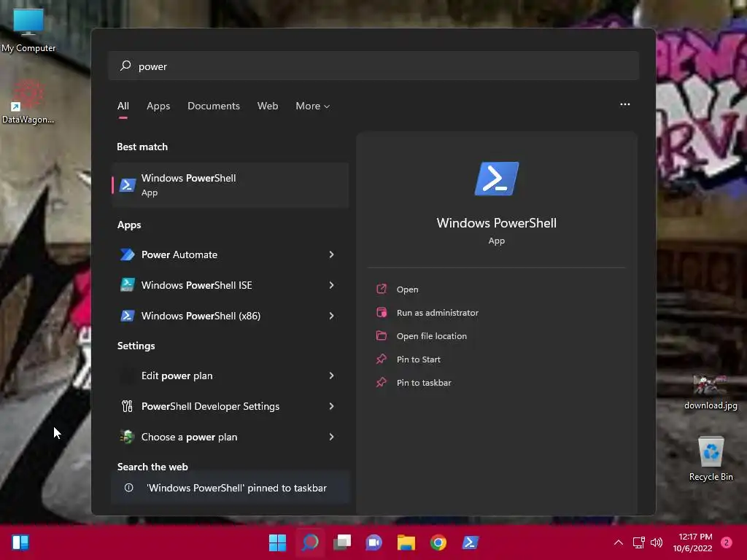Click the 'Windows PowerShell' pinned to taskbar notice
The width and height of the screenshot is (747, 560).
point(230,488)
